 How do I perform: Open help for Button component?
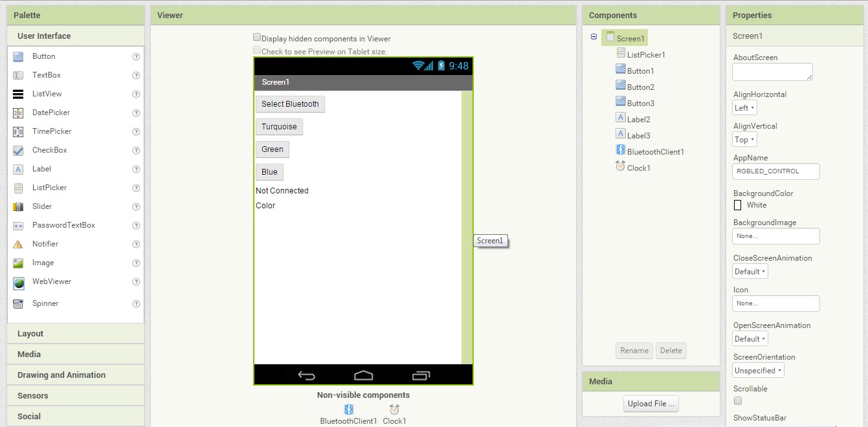pyautogui.click(x=136, y=57)
